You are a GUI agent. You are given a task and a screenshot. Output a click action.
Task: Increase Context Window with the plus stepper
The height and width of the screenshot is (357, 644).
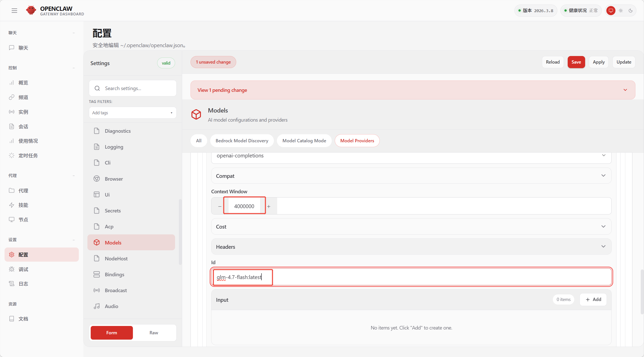[269, 206]
